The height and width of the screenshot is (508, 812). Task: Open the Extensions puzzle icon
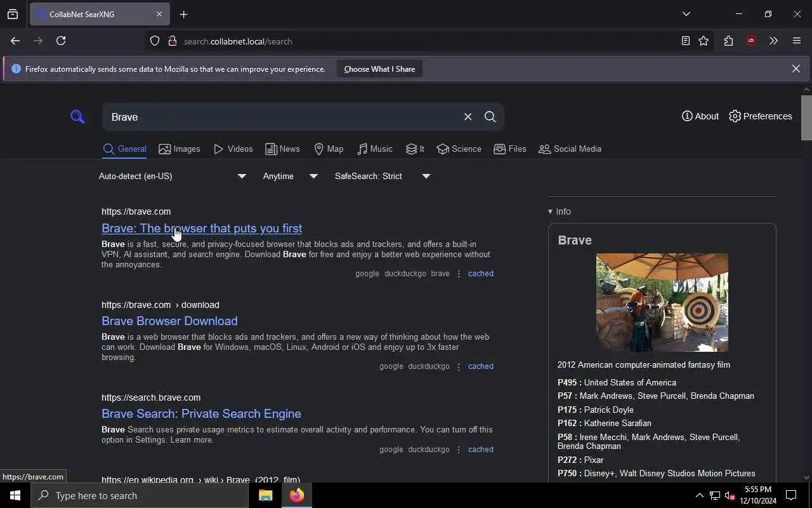click(728, 41)
